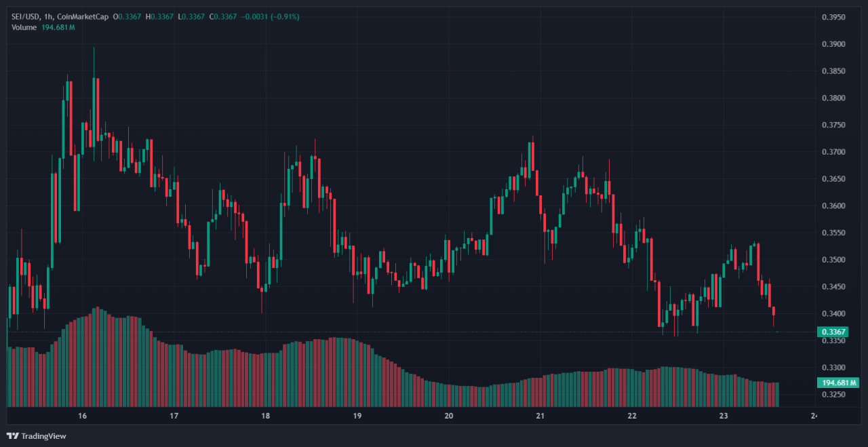Click the last red candle on chart
This screenshot has width=868, height=447.
774,312
